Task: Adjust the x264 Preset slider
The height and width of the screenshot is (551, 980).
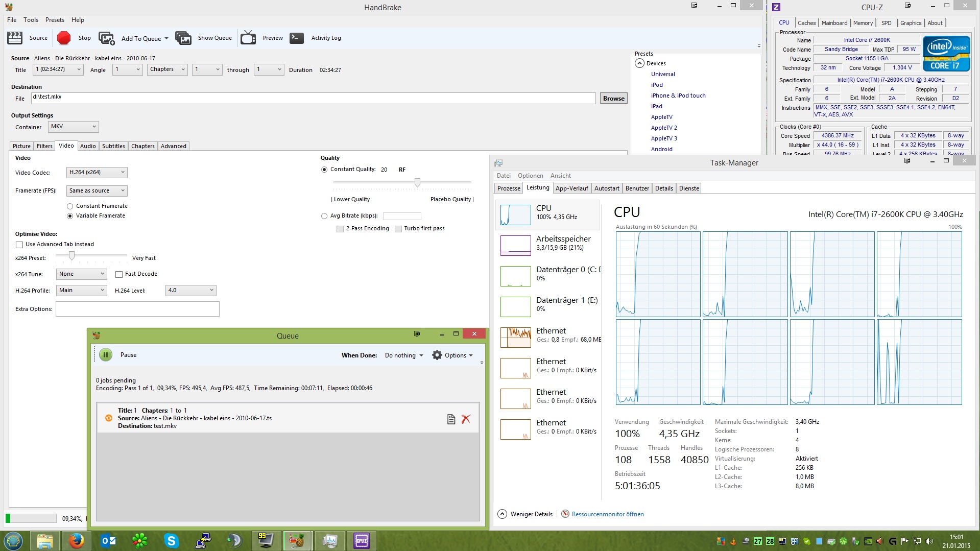Action: point(71,255)
